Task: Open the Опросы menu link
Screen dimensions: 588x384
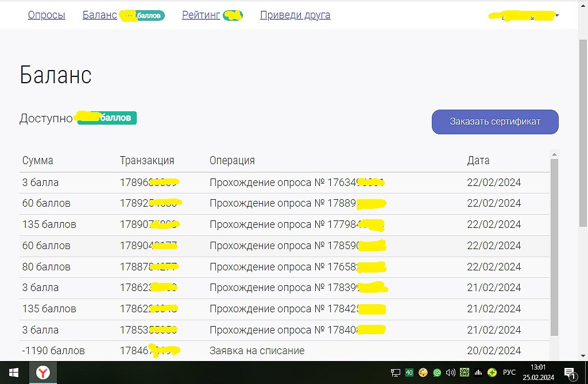Action: (47, 15)
